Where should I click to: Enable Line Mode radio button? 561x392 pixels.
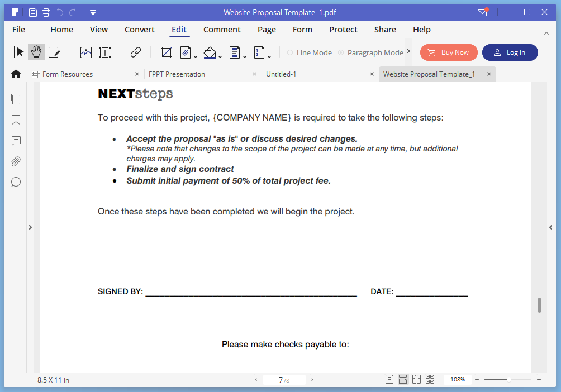click(x=290, y=52)
